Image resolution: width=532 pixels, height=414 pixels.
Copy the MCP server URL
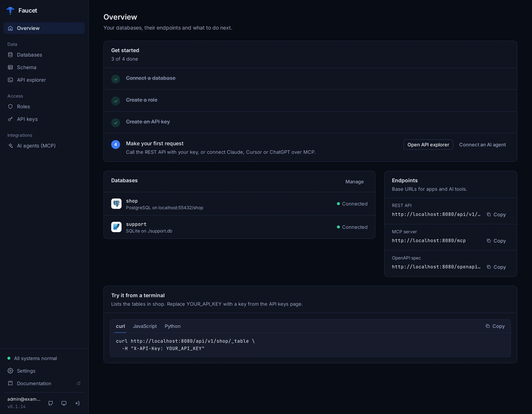pos(496,241)
